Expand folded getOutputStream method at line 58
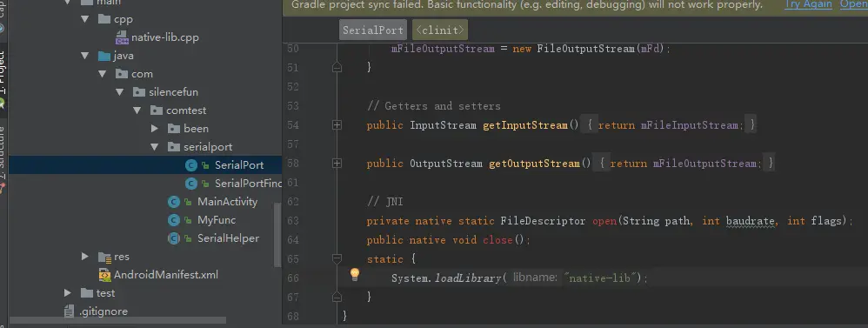Screen dimensions: 868x328 pos(337,164)
